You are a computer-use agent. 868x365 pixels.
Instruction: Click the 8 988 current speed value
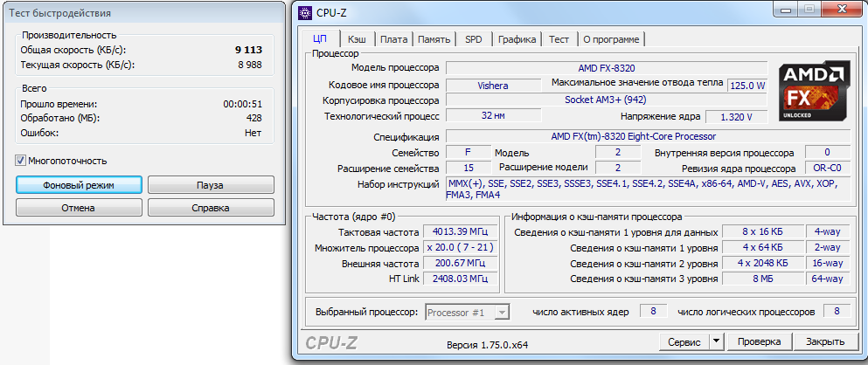(x=250, y=65)
